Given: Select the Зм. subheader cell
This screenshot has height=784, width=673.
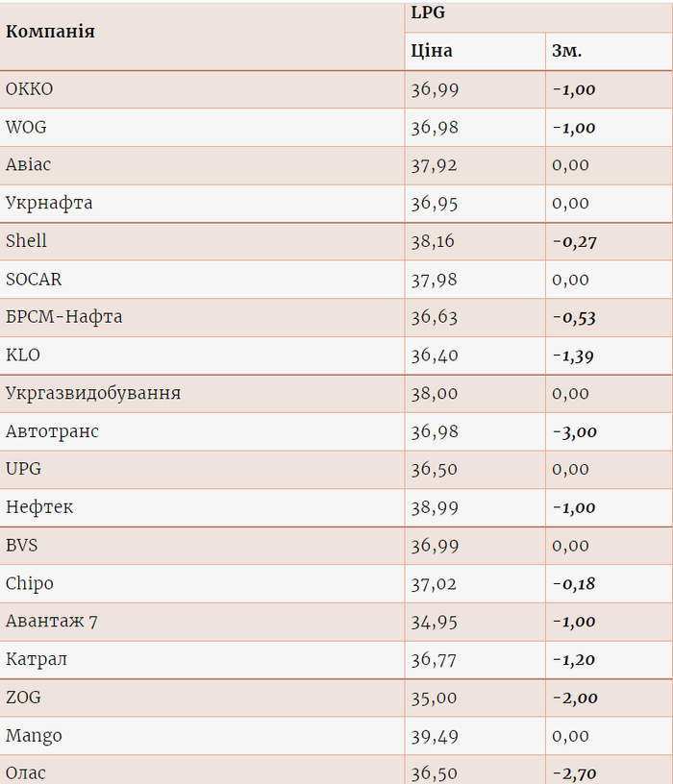Looking at the screenshot, I should tap(566, 51).
